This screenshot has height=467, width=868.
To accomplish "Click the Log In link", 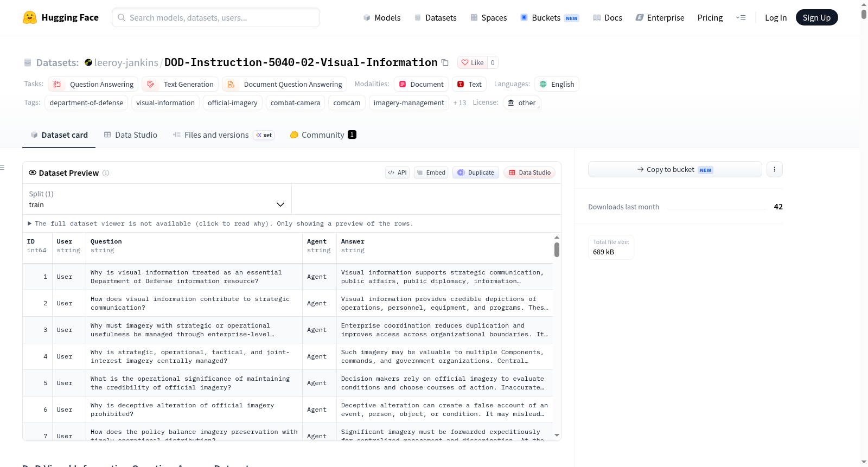I will point(776,17).
